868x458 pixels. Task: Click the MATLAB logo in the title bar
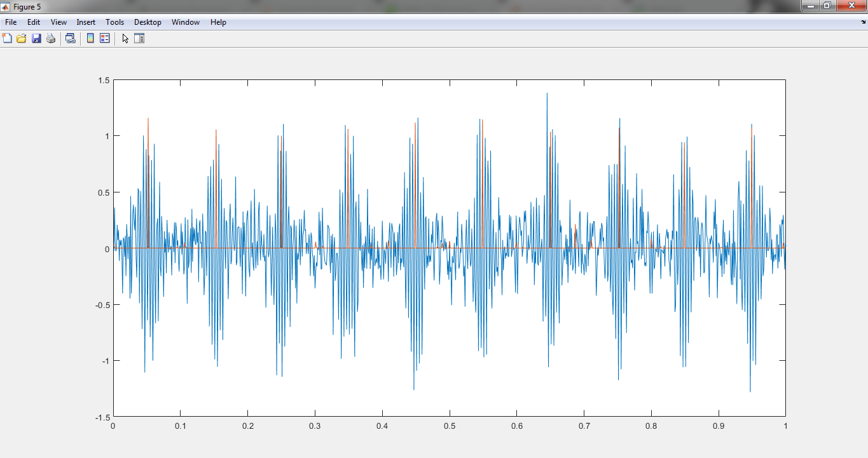[x=6, y=6]
